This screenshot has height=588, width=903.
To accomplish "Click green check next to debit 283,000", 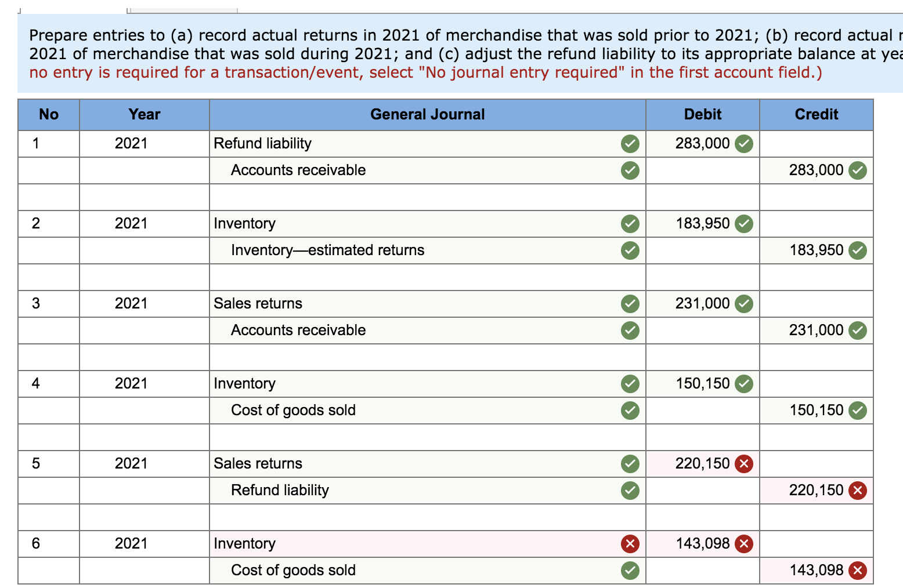I will 743,143.
